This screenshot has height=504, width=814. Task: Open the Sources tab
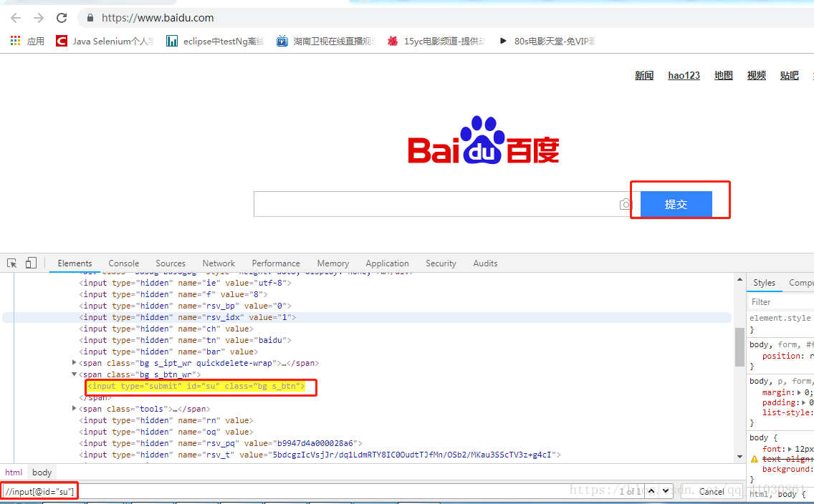pyautogui.click(x=171, y=263)
